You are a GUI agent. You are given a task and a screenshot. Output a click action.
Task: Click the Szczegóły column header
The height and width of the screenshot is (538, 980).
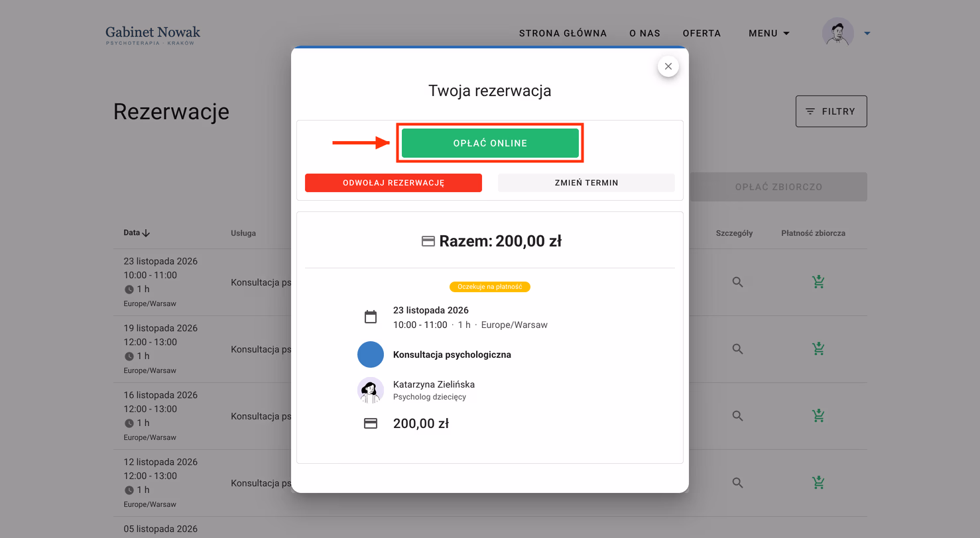(x=734, y=233)
